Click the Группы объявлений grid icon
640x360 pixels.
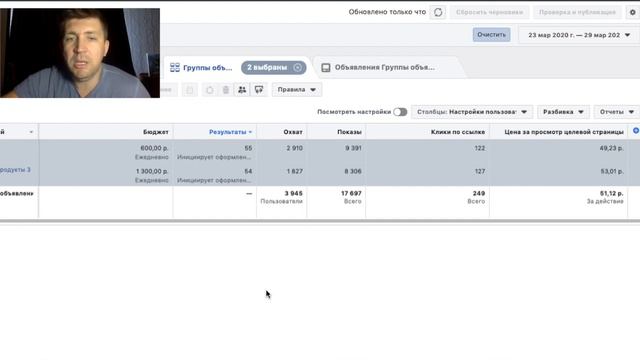[x=175, y=67]
